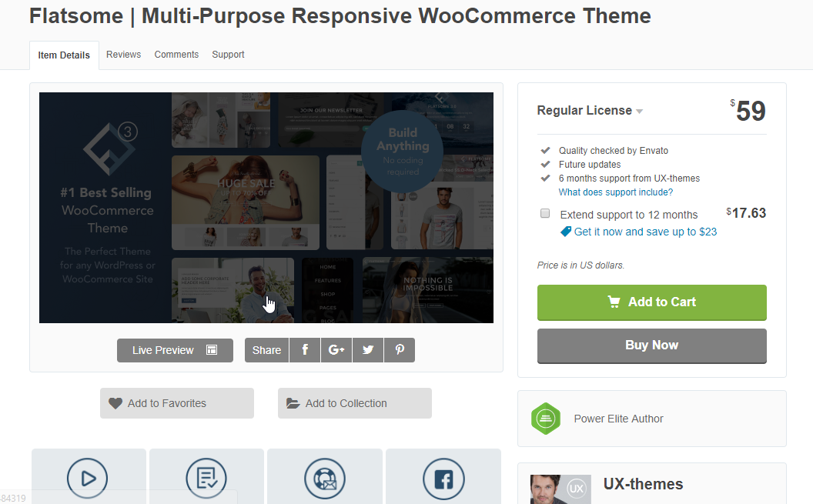Enable Extend support to 12 months checkbox
813x504 pixels.
[x=545, y=213]
